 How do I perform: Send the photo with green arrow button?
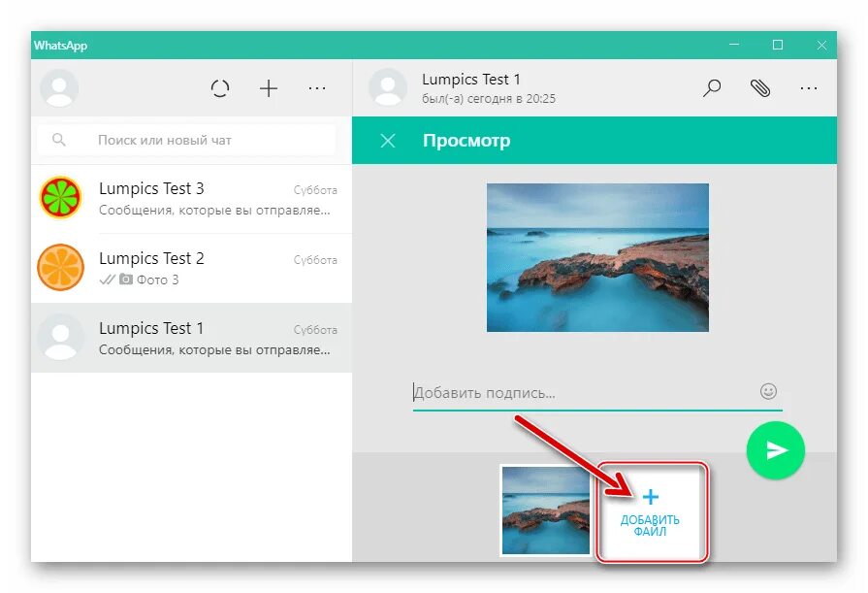(x=775, y=450)
